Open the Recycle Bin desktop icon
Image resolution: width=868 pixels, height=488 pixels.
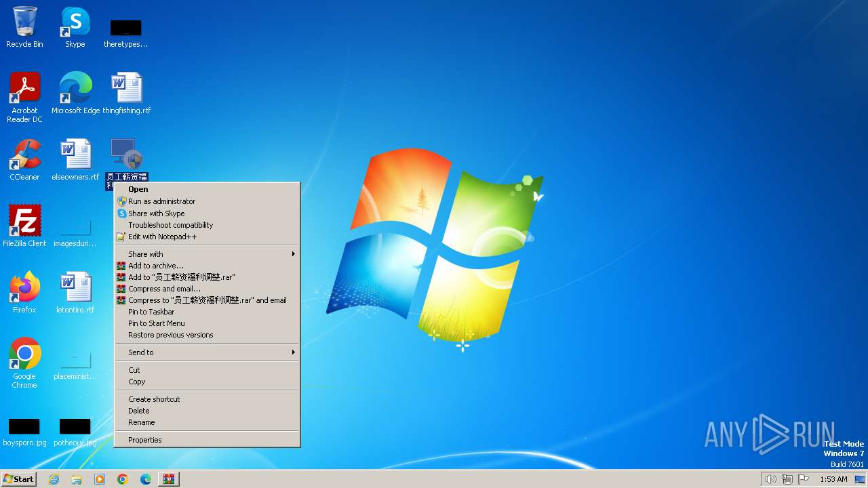tap(24, 27)
